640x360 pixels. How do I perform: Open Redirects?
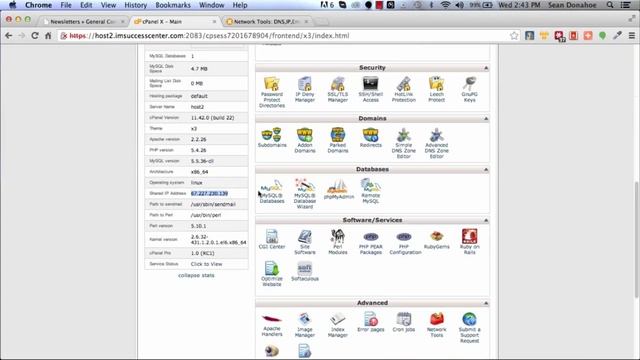click(371, 138)
